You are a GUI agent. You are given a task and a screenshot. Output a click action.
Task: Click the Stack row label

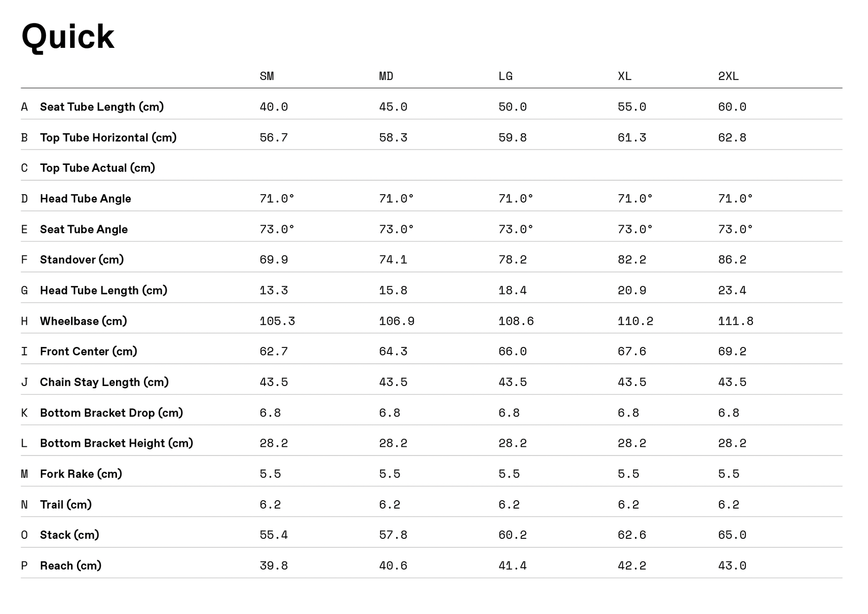pyautogui.click(x=70, y=535)
